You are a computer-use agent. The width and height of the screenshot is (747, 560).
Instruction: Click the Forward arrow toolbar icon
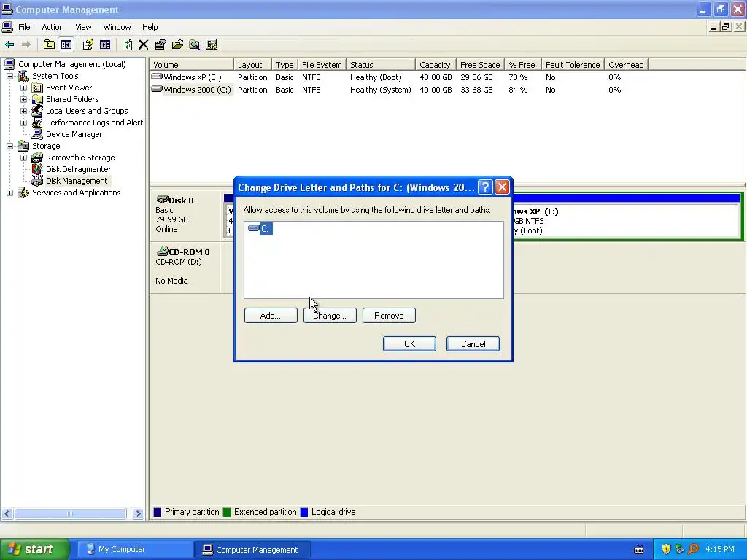coord(26,44)
